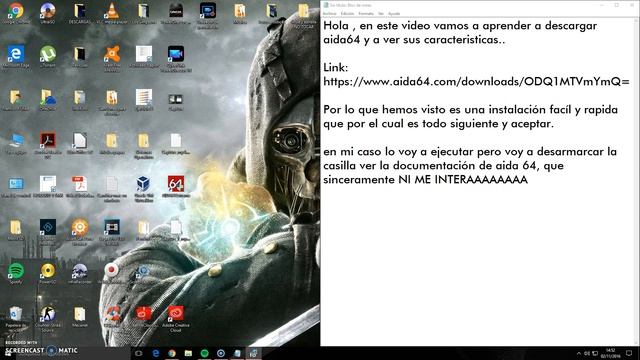Switch to Google Chrome on the taskbar

[x=172, y=353]
